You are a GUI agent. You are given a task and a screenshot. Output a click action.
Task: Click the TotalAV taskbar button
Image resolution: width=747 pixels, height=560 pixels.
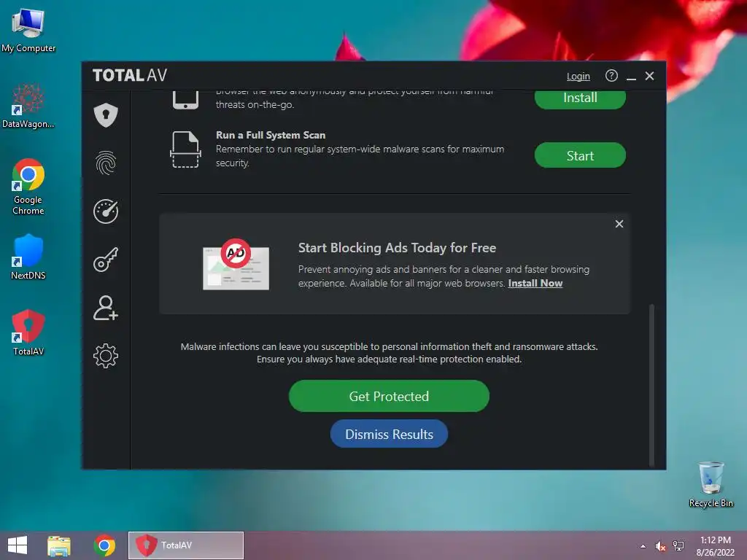point(186,545)
